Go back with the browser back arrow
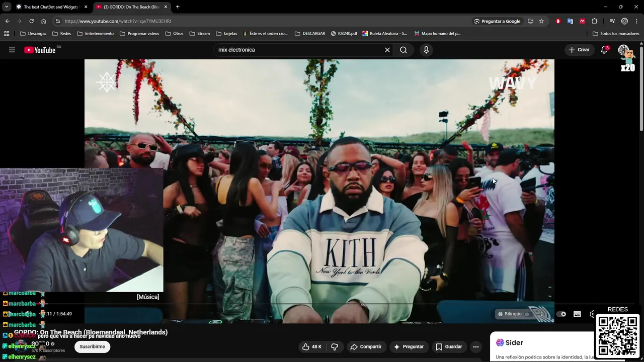 tap(7, 21)
